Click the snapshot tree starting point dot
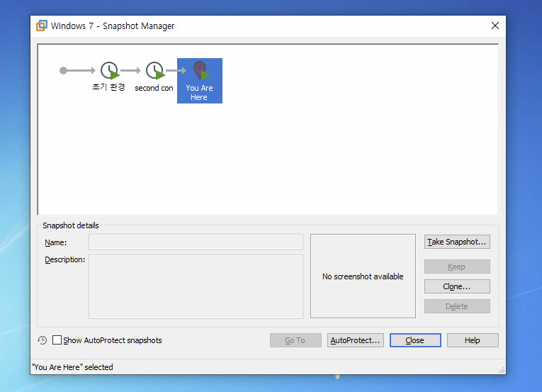Image resolution: width=542 pixels, height=392 pixels. point(63,71)
